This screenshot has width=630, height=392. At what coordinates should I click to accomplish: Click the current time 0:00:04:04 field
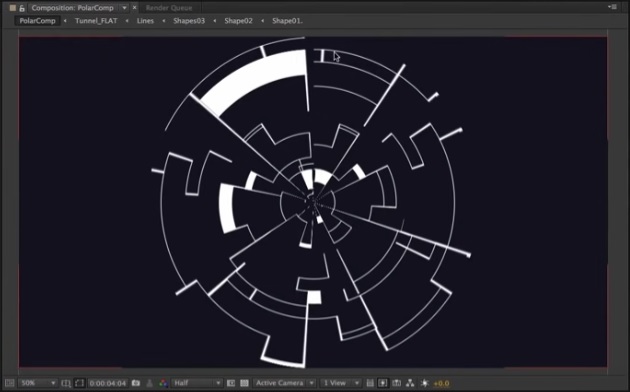click(x=108, y=383)
